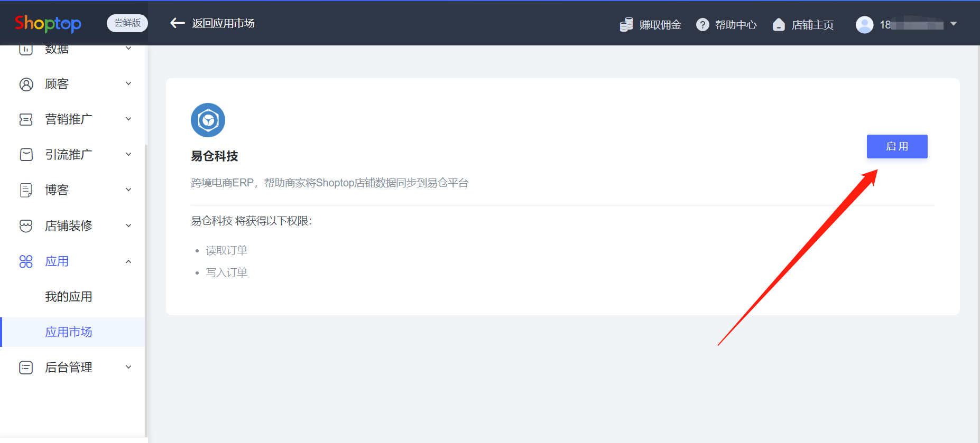Viewport: 980px width, 443px height.
Task: Open the account dropdown arrow
Action: 954,24
